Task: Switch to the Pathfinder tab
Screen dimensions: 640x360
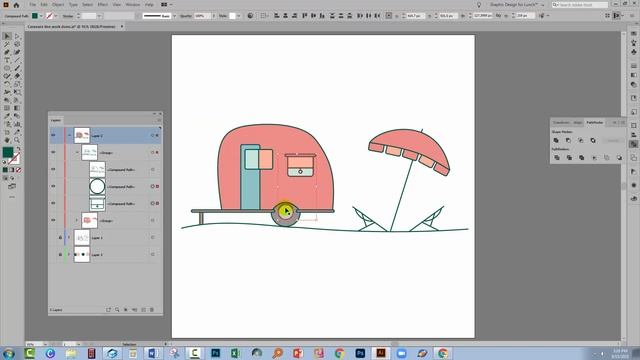Action: coord(594,122)
